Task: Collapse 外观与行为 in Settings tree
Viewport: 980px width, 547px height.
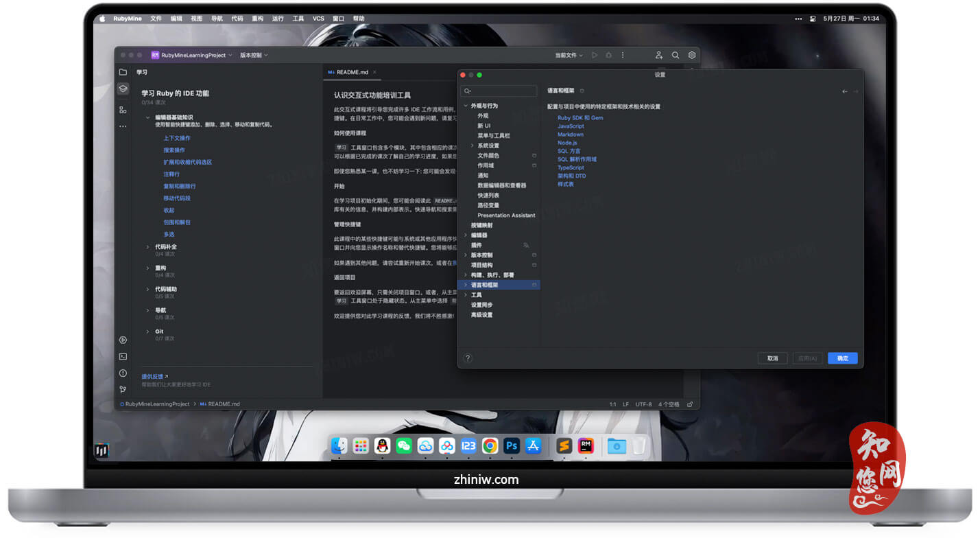Action: coord(466,106)
